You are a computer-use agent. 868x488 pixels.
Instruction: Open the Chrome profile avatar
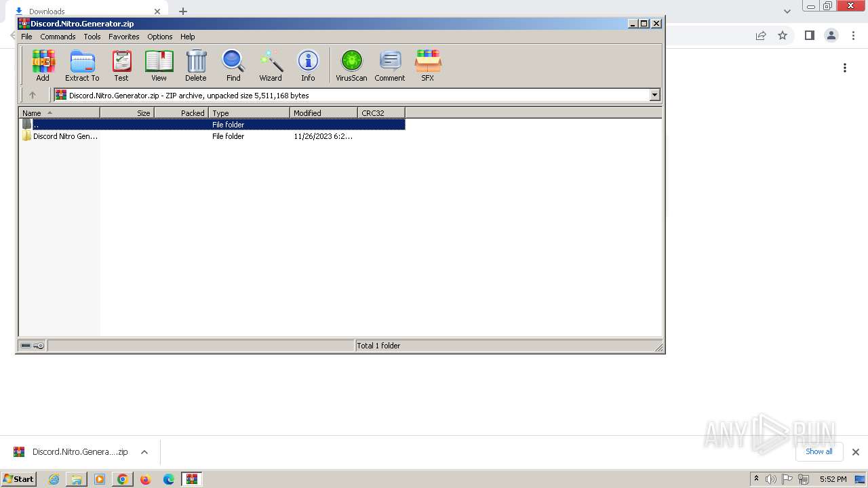(831, 35)
